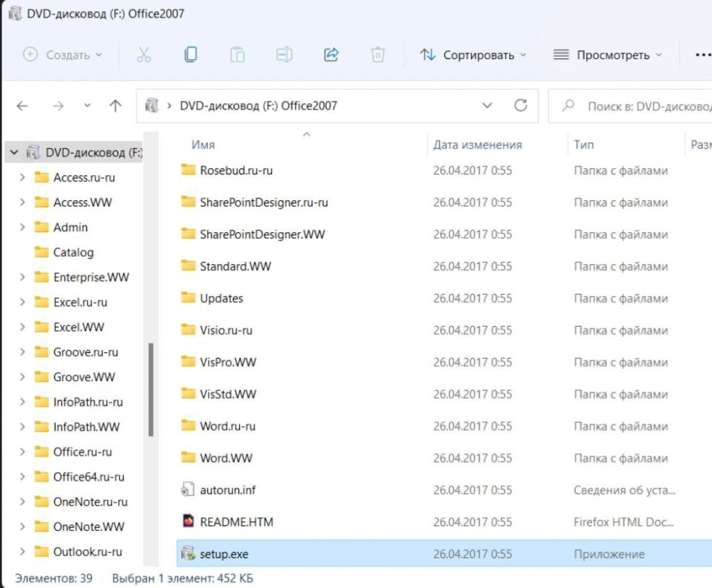712x588 pixels.
Task: Click the Paste clipboard icon
Action: point(237,55)
